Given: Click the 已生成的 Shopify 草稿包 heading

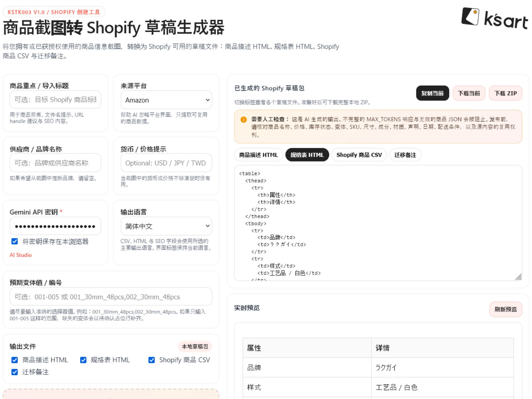Looking at the screenshot, I should pos(269,88).
